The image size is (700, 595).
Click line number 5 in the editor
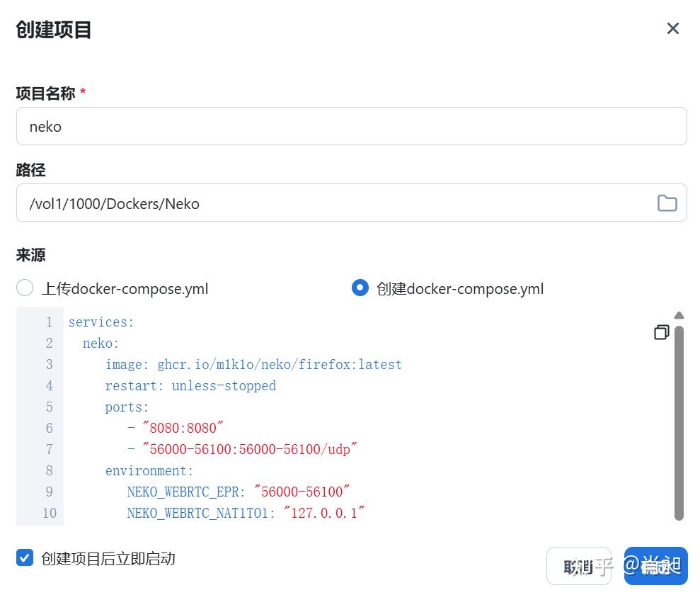(x=49, y=407)
